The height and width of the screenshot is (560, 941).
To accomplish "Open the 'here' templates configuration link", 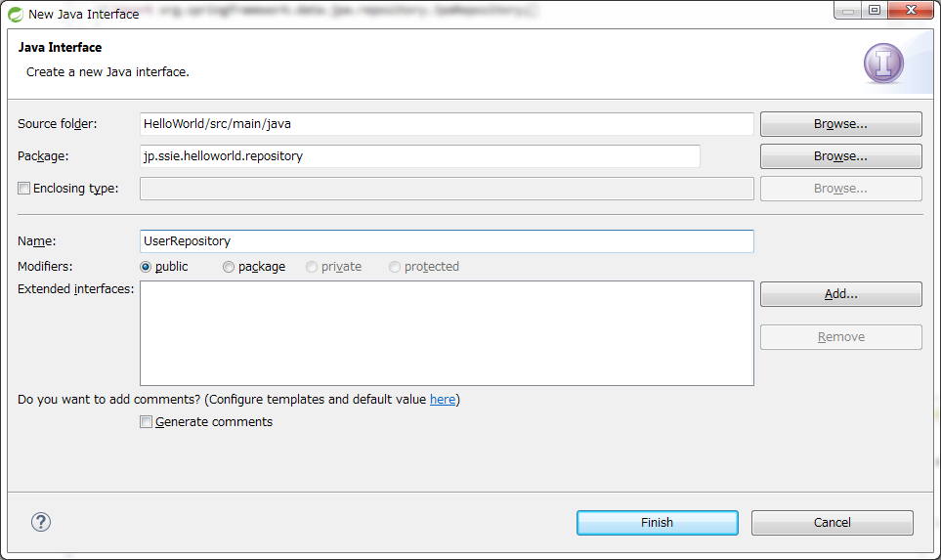I will point(443,400).
